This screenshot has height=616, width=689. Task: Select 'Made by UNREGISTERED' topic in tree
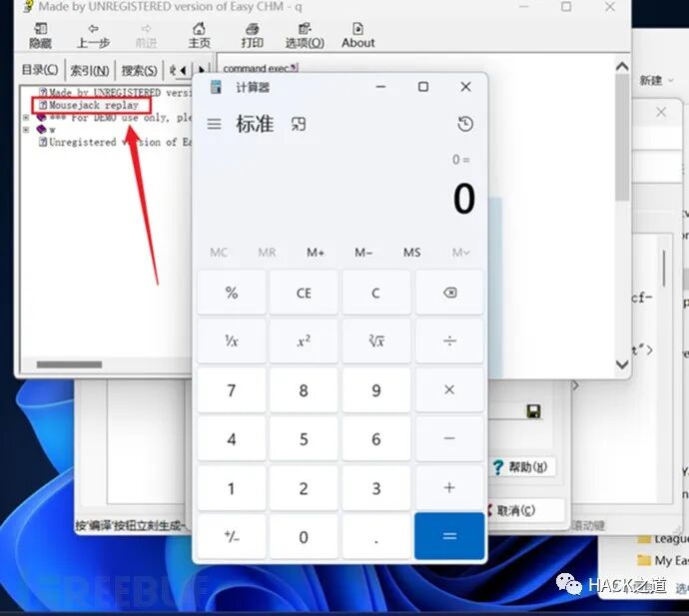point(115,93)
